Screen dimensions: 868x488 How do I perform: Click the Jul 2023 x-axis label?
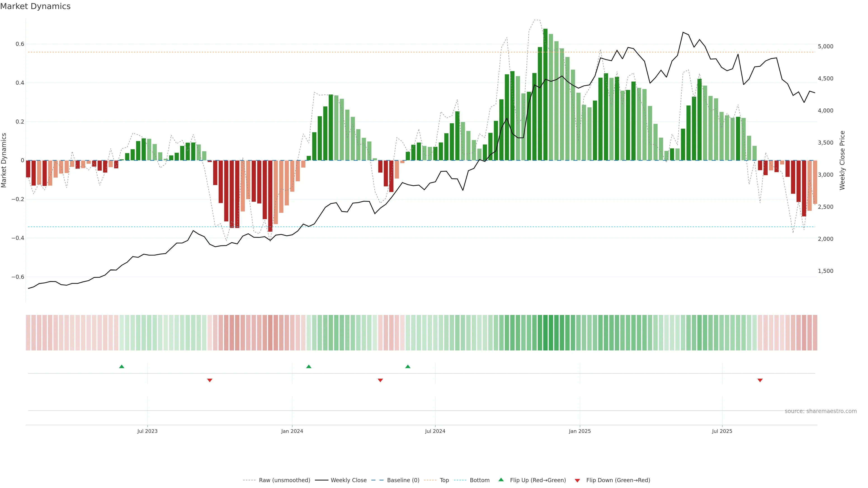pyautogui.click(x=147, y=431)
